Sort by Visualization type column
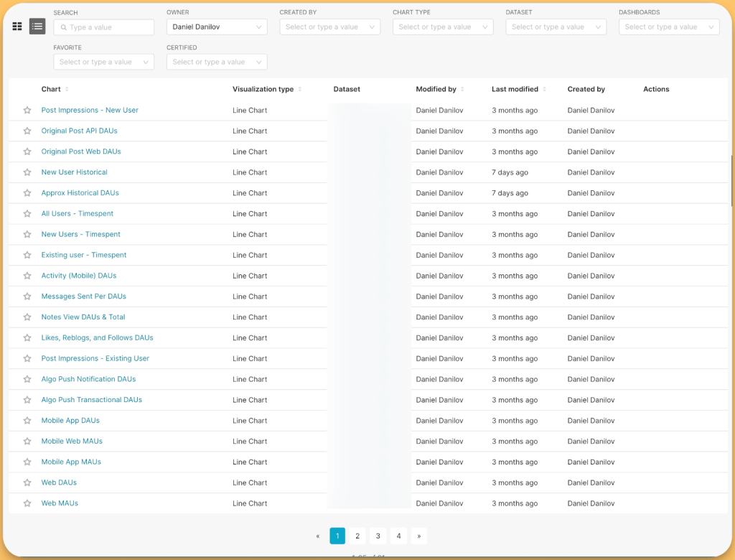The height and width of the screenshot is (560, 735). tap(299, 90)
